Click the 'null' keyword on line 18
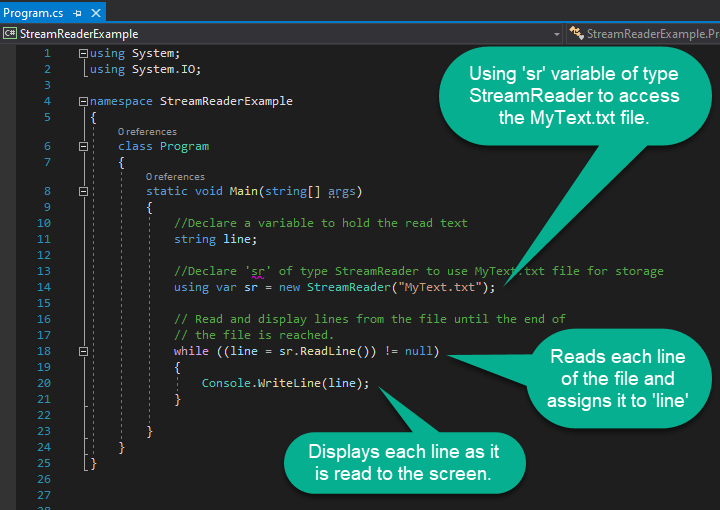Image resolution: width=720 pixels, height=510 pixels. pyautogui.click(x=418, y=351)
